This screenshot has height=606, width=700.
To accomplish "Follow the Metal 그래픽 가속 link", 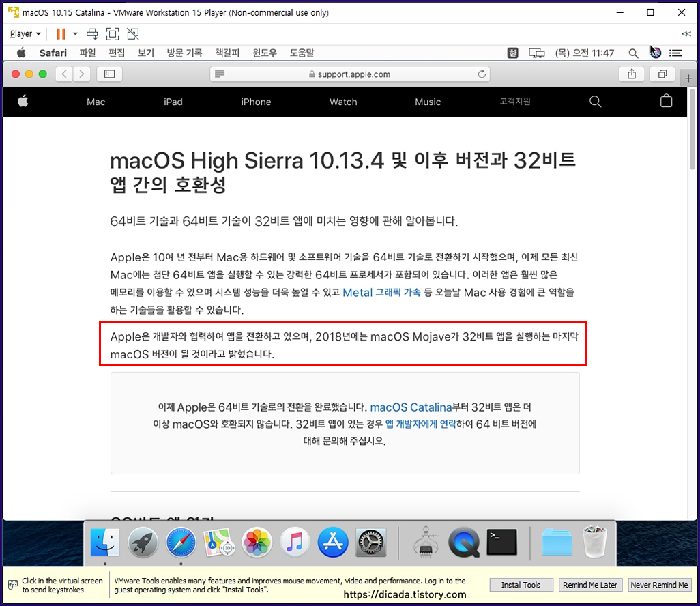I will coord(381,293).
